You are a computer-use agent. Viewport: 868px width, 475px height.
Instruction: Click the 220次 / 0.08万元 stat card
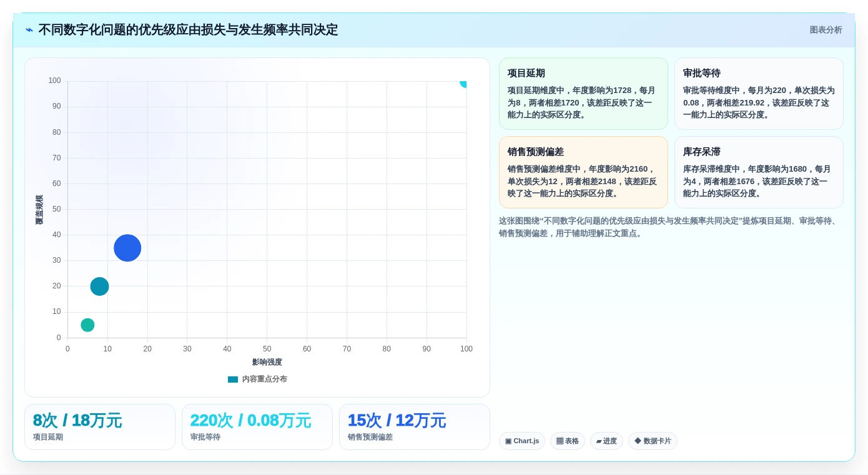click(x=257, y=427)
